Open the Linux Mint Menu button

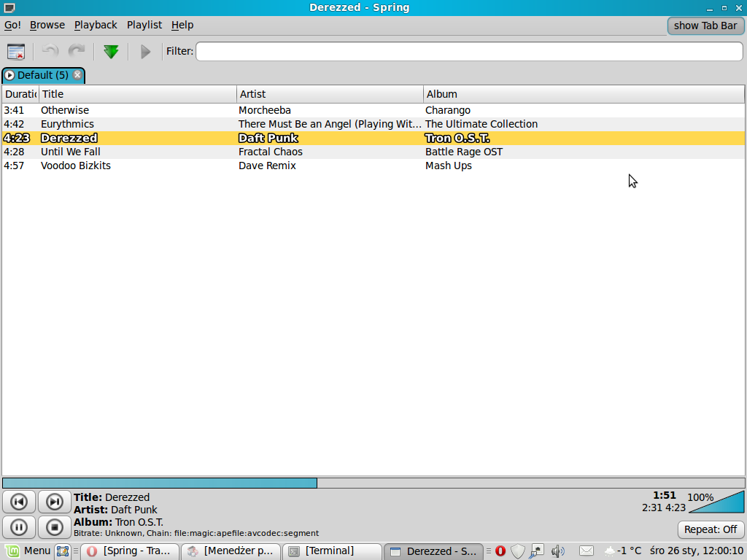tap(28, 551)
